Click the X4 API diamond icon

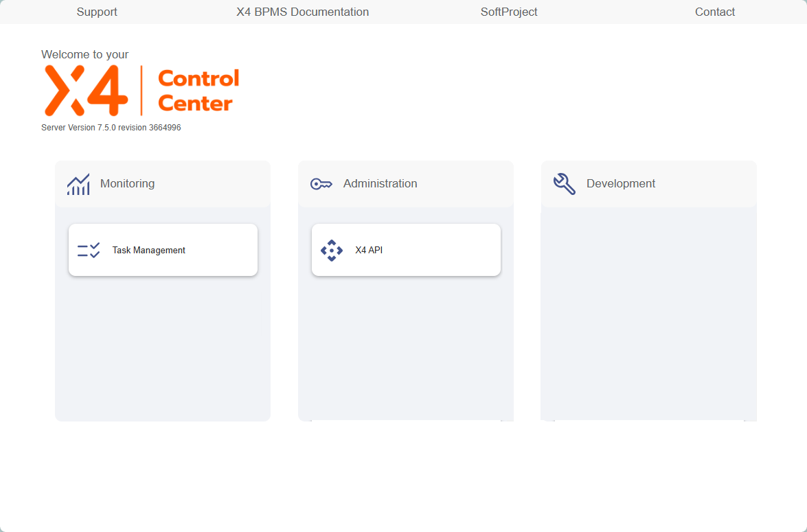[332, 251]
